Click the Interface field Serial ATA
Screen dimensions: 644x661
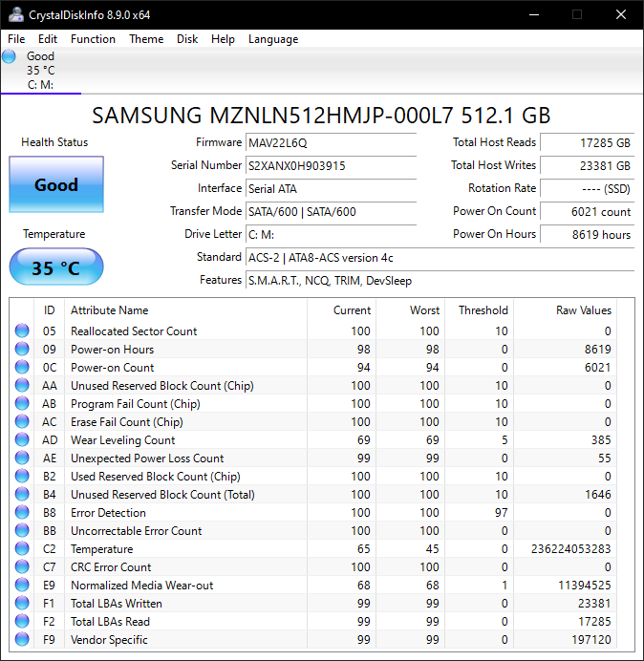(x=331, y=188)
